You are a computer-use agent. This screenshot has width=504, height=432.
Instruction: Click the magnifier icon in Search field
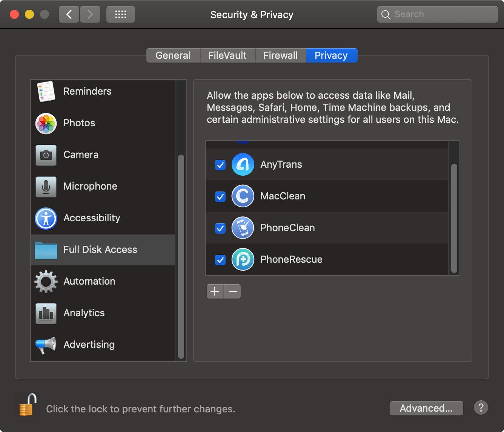tap(386, 15)
